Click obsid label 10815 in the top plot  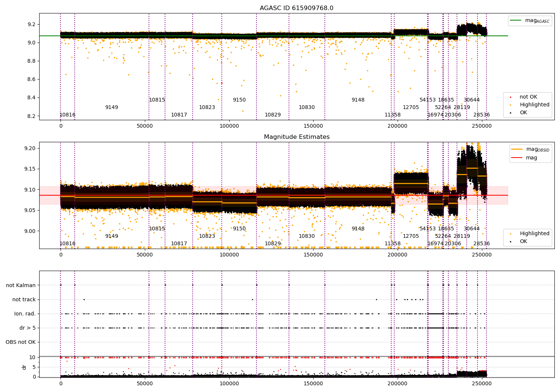[x=157, y=100]
